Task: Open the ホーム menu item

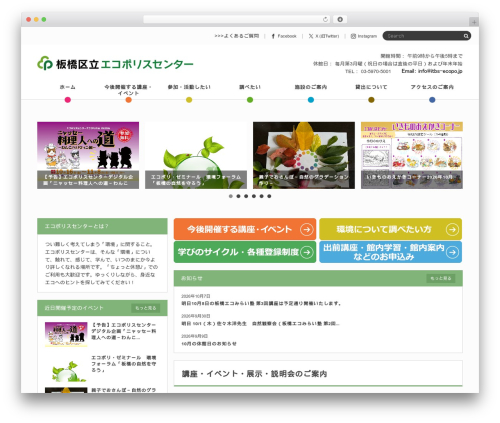Action: pyautogui.click(x=68, y=87)
